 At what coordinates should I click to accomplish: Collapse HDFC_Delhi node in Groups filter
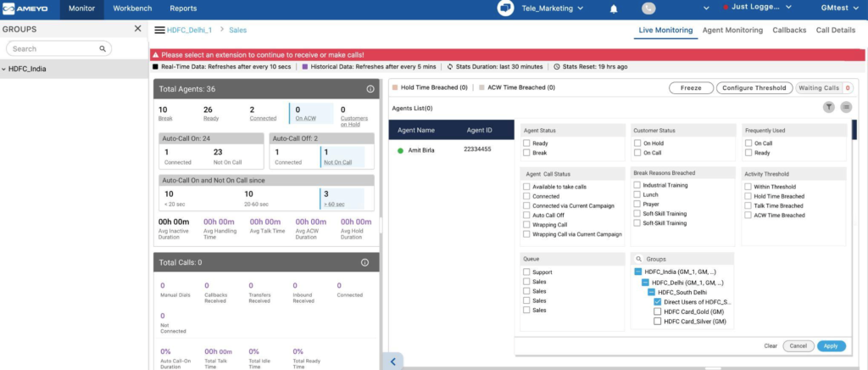pyautogui.click(x=645, y=283)
